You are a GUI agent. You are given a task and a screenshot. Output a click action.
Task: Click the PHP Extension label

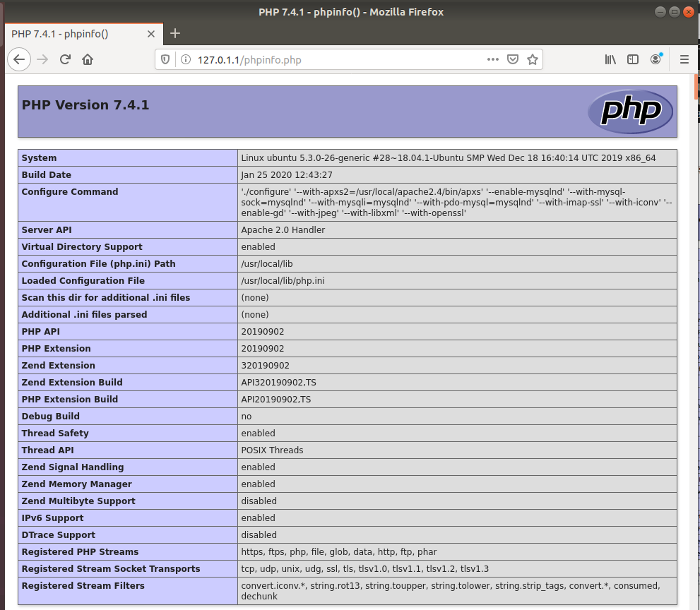point(57,349)
